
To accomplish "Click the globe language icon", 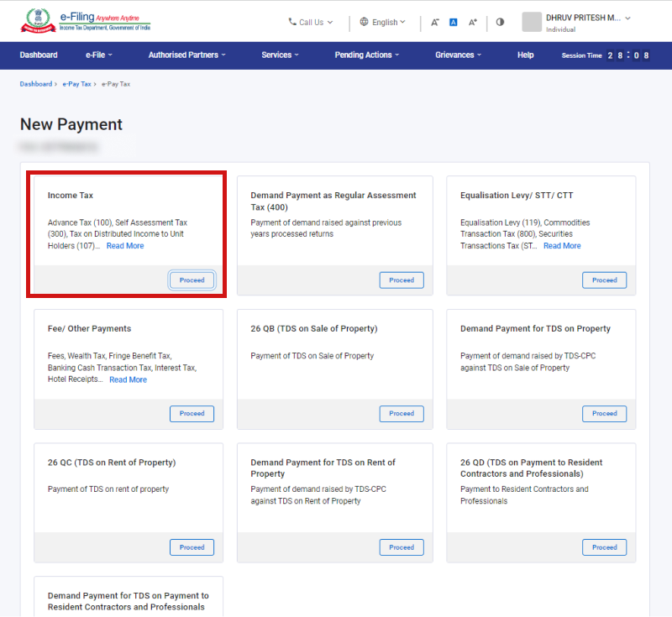I will 364,22.
